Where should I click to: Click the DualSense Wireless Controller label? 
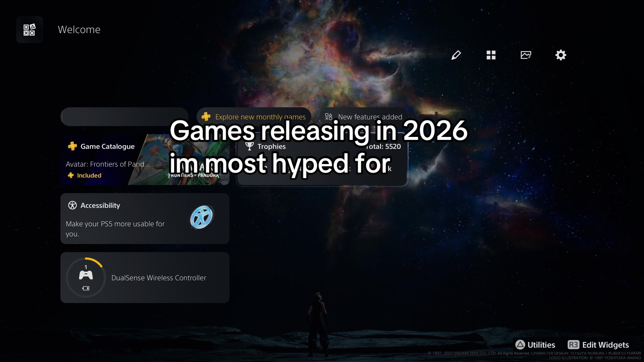159,278
